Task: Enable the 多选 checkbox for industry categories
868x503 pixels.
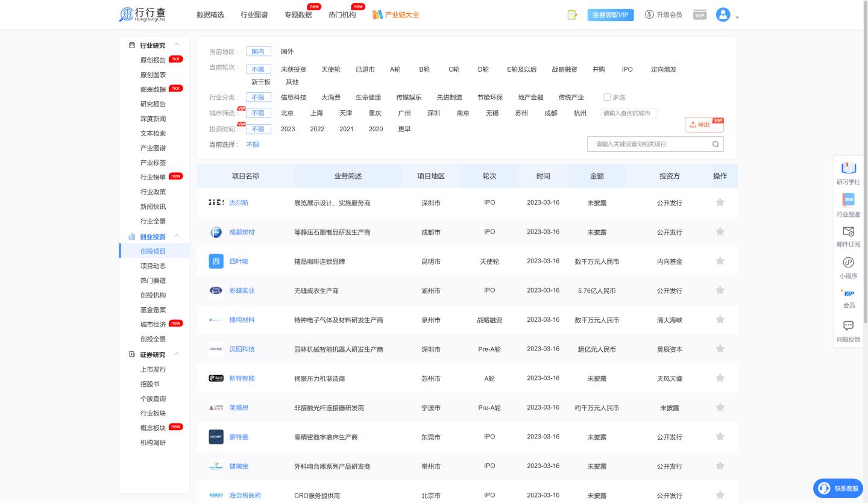Action: [608, 97]
